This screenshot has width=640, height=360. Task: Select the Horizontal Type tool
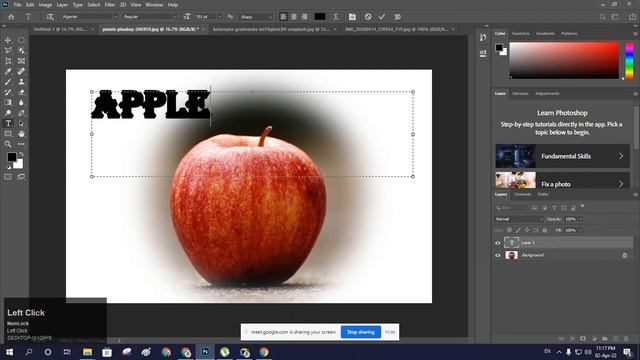[8, 123]
